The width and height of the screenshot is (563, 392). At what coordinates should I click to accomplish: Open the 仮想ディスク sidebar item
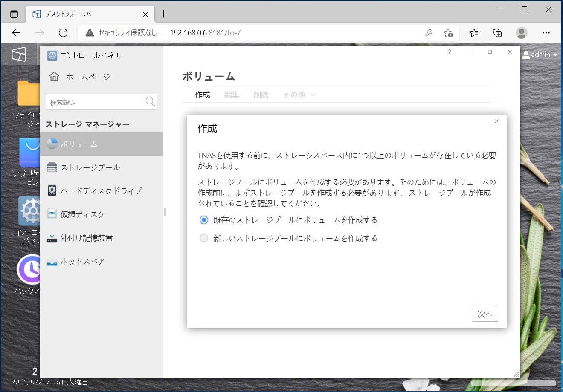click(102, 214)
